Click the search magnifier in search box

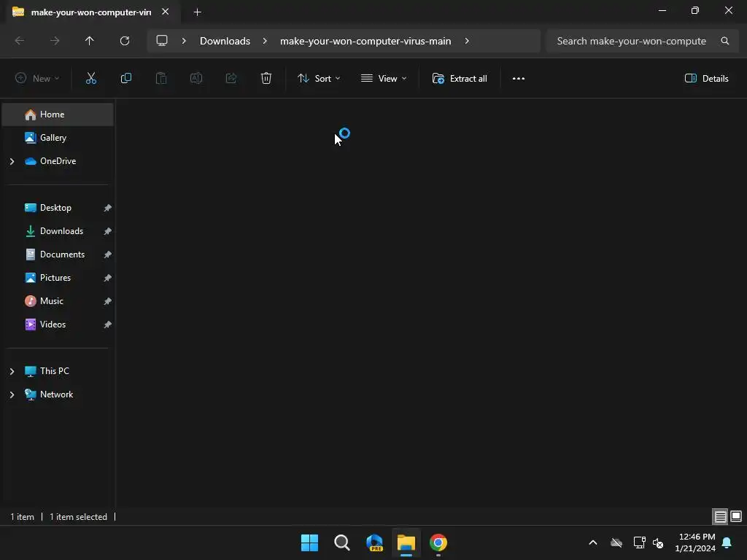click(724, 41)
